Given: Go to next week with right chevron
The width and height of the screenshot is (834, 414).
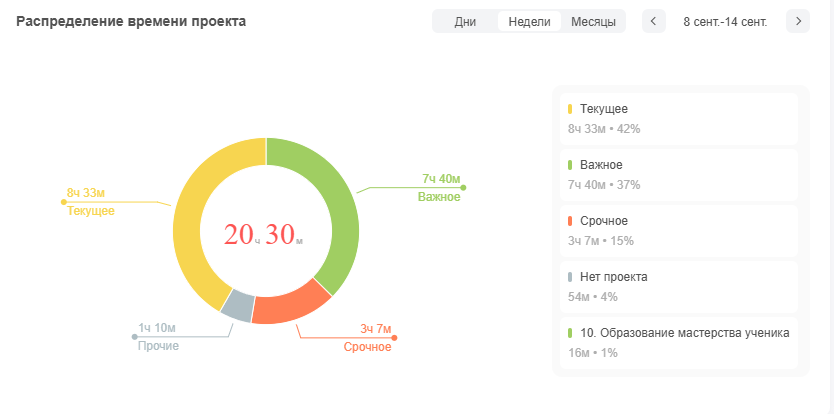Looking at the screenshot, I should coord(798,21).
